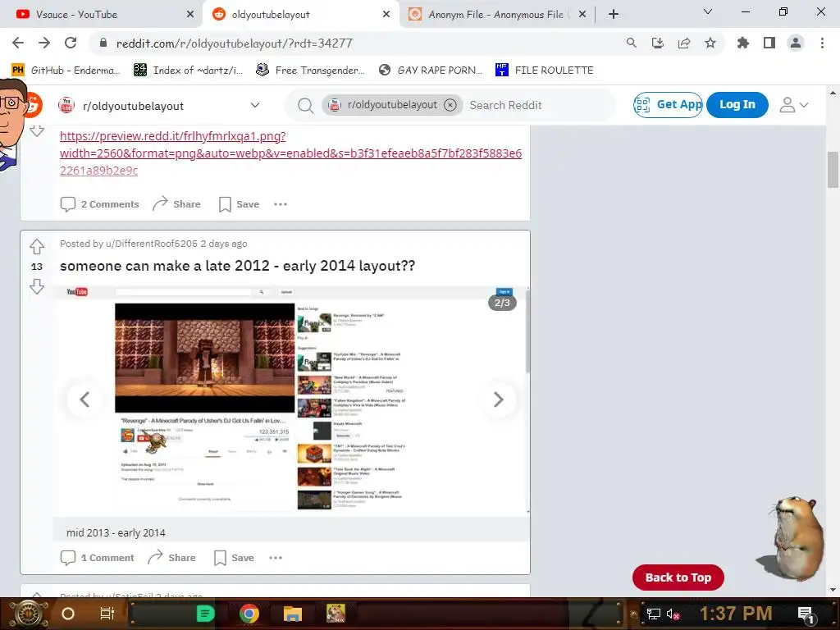Show previous gallery image
840x630 pixels.
click(x=84, y=399)
